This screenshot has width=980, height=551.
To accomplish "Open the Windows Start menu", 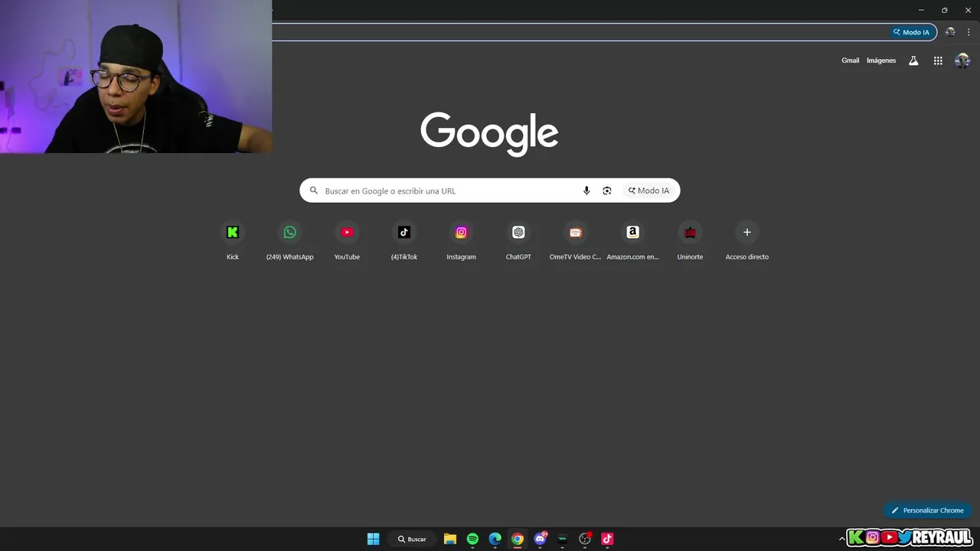I will point(373,539).
